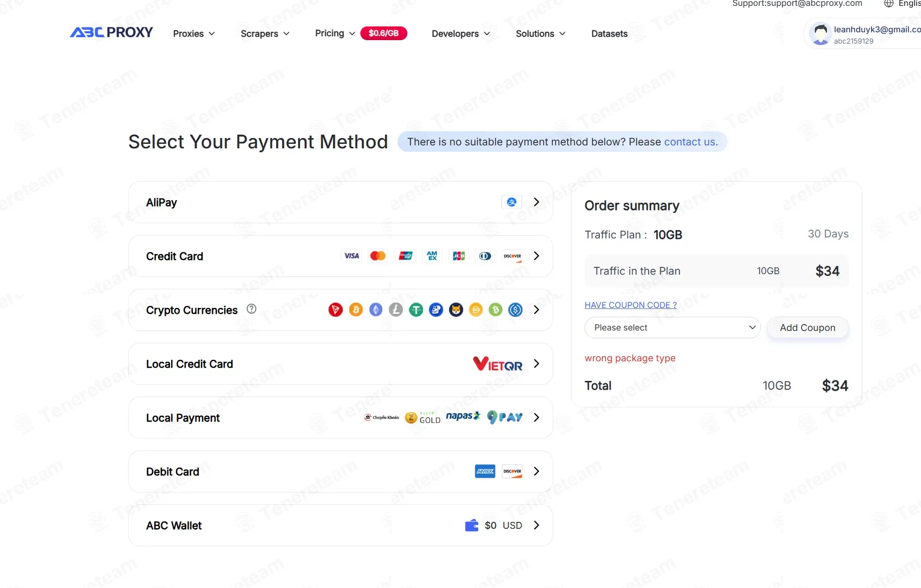This screenshot has width=921, height=588.
Task: Expand the Developers menu
Action: point(461,34)
